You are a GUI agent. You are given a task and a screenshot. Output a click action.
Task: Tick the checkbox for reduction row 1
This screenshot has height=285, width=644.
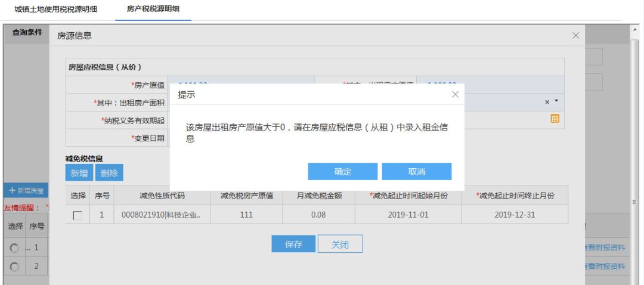coord(77,215)
